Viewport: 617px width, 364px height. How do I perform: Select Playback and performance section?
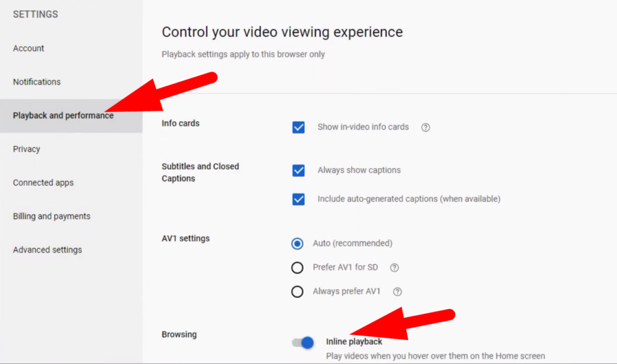[63, 115]
